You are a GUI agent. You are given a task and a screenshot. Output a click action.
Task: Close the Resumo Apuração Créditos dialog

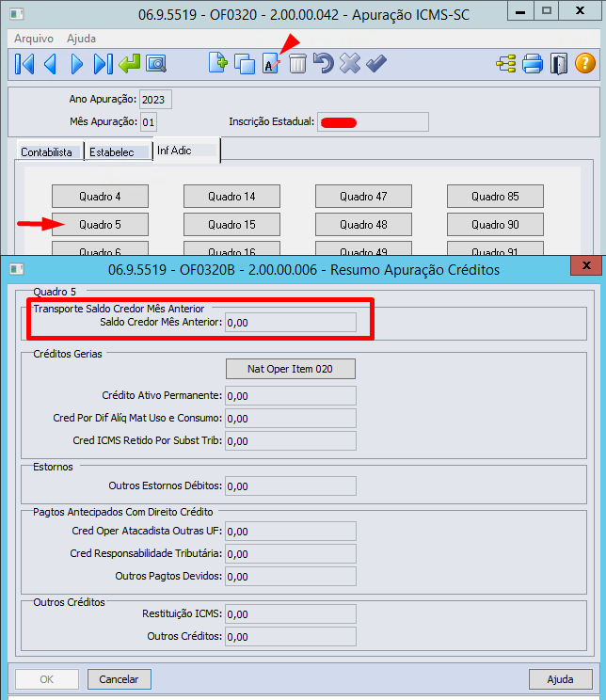(x=585, y=266)
